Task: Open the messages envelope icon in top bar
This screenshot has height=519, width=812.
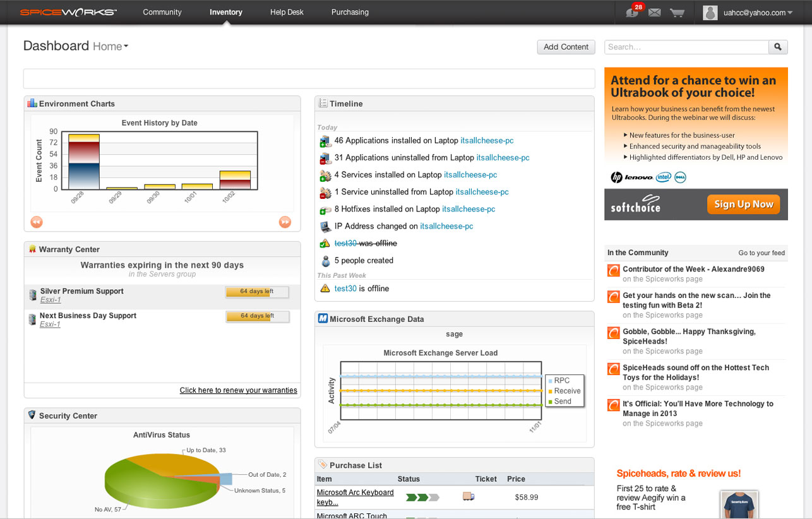Action: [655, 11]
